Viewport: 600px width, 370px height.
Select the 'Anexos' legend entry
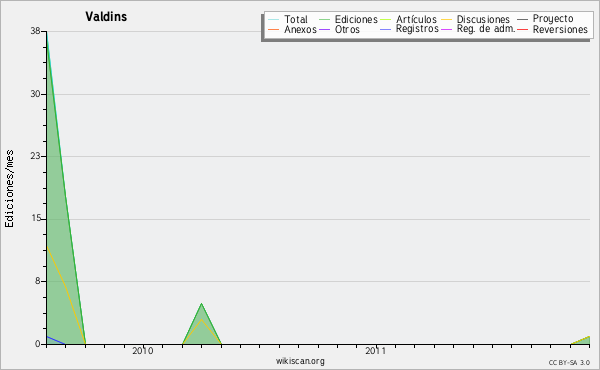300,29
